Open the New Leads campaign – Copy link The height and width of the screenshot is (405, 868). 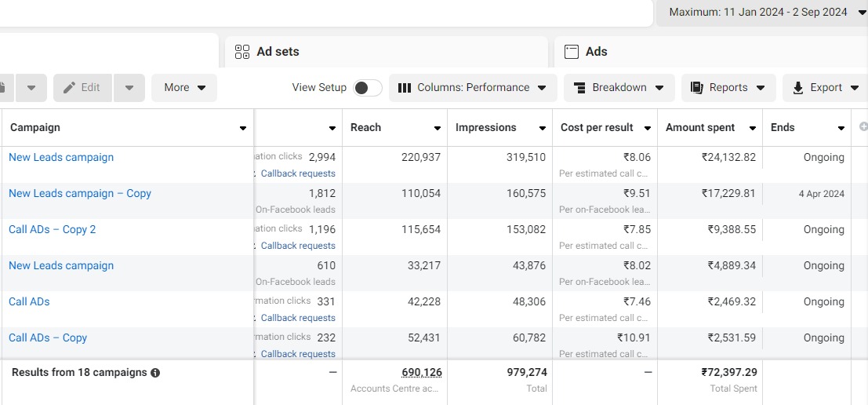[79, 193]
